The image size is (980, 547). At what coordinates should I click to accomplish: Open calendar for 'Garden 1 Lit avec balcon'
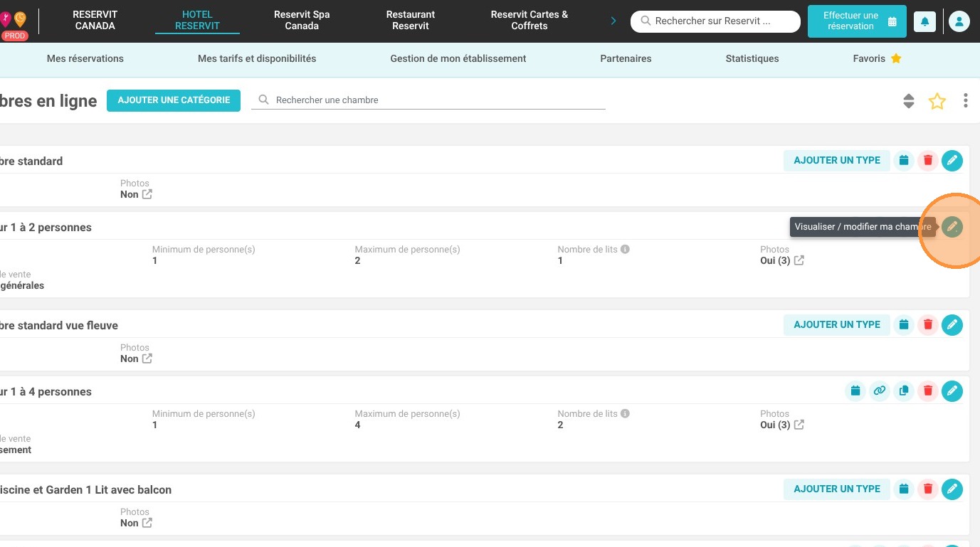(904, 489)
